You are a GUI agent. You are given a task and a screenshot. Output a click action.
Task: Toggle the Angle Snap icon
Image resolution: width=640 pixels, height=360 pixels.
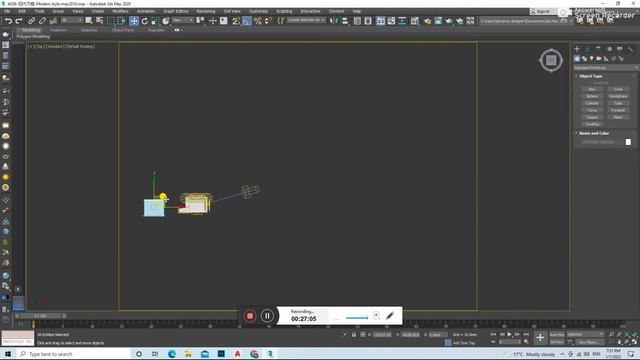point(247,21)
